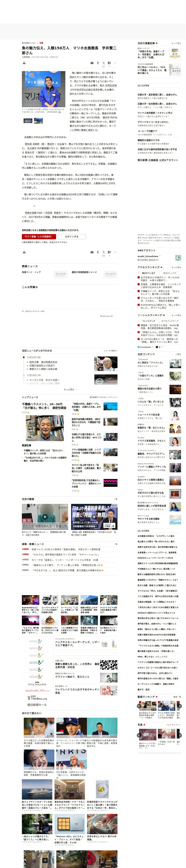Click the Outbrain logo
The width and height of the screenshot is (186, 868).
pos(106,316)
